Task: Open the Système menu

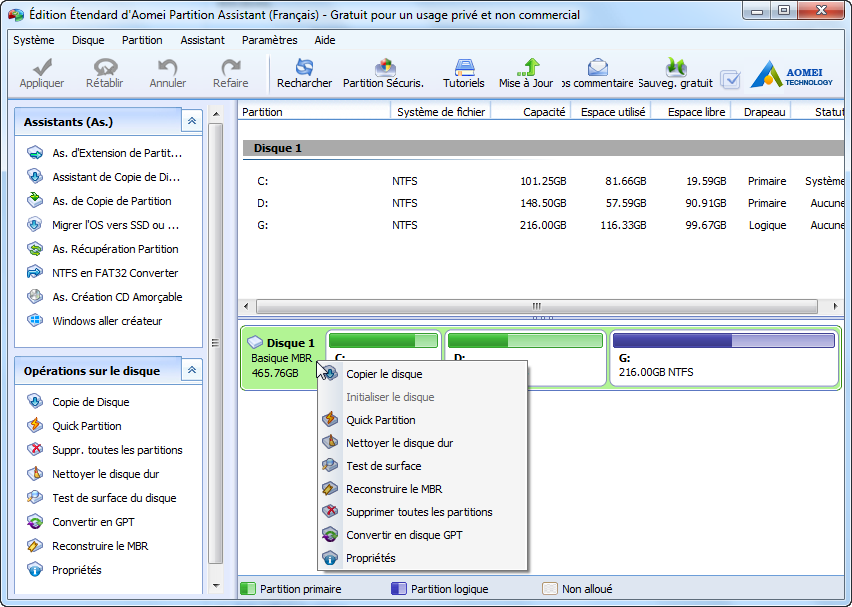Action: point(34,40)
